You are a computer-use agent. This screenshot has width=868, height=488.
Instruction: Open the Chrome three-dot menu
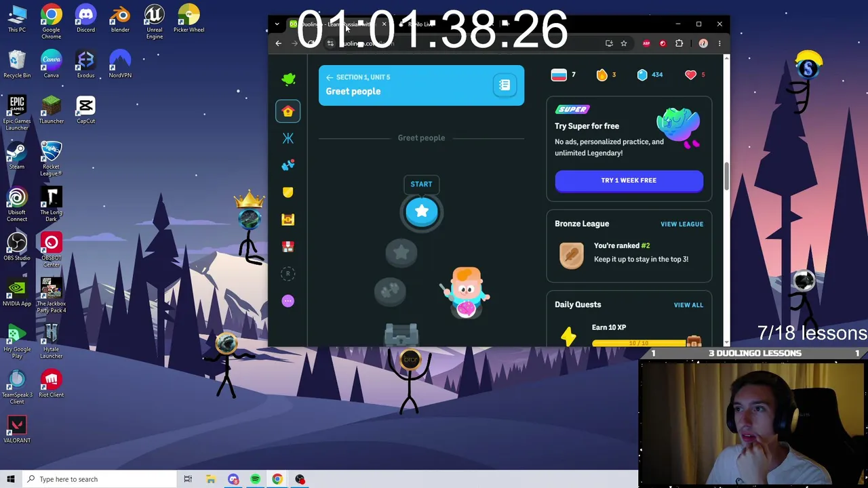719,43
